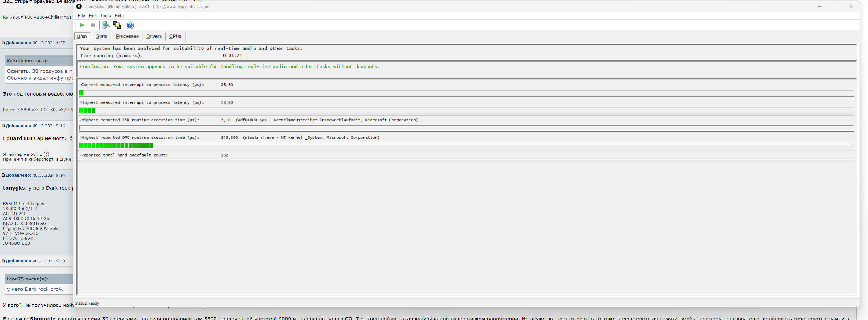The height and width of the screenshot is (320, 868).
Task: Click the highest DPC execution time bar
Action: click(x=116, y=145)
